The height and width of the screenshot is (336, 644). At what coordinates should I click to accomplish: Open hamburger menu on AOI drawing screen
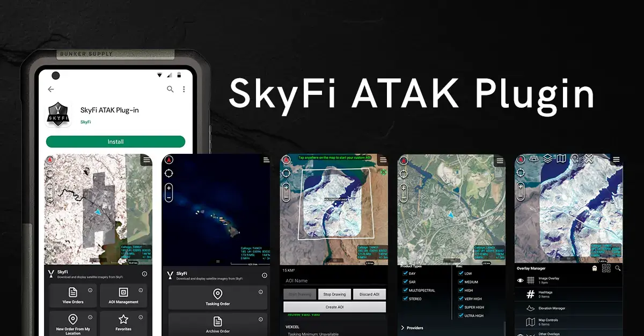click(x=383, y=160)
